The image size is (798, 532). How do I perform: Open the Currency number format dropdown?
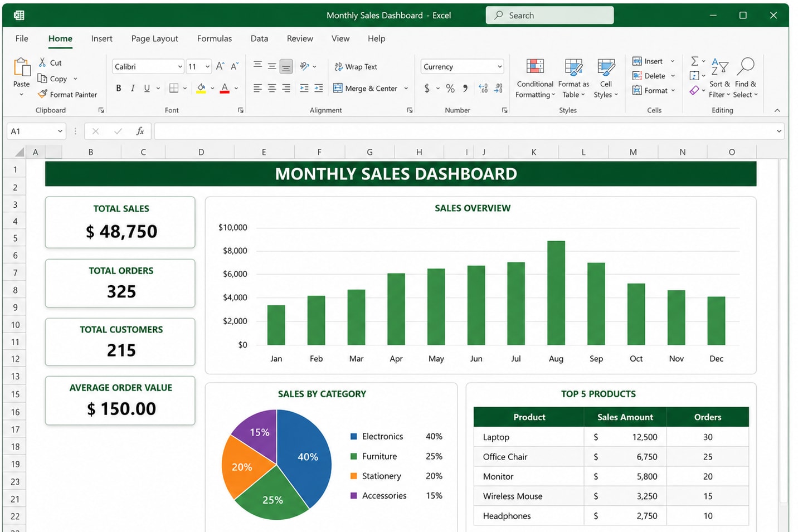pos(499,67)
